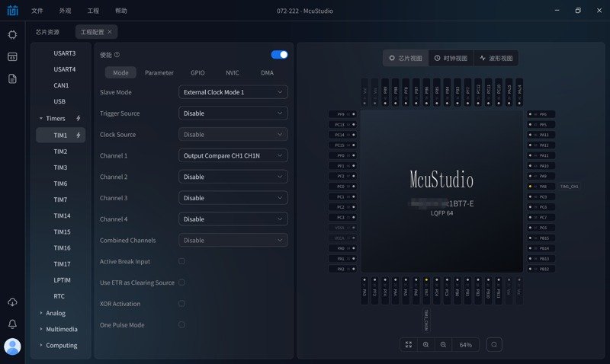Open the 文件 menu
The image size is (610, 364).
(37, 11)
